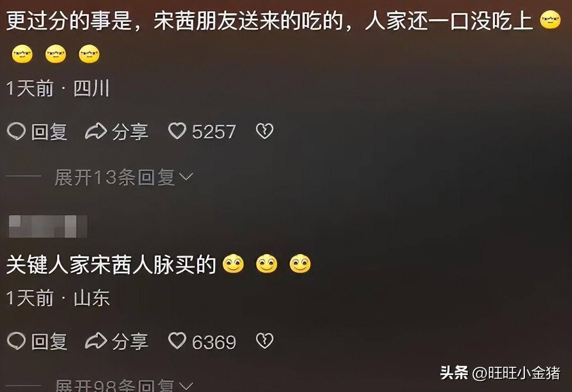572x392 pixels.
Task: Select the comment starting with 更过分的事是
Action: (x=284, y=38)
